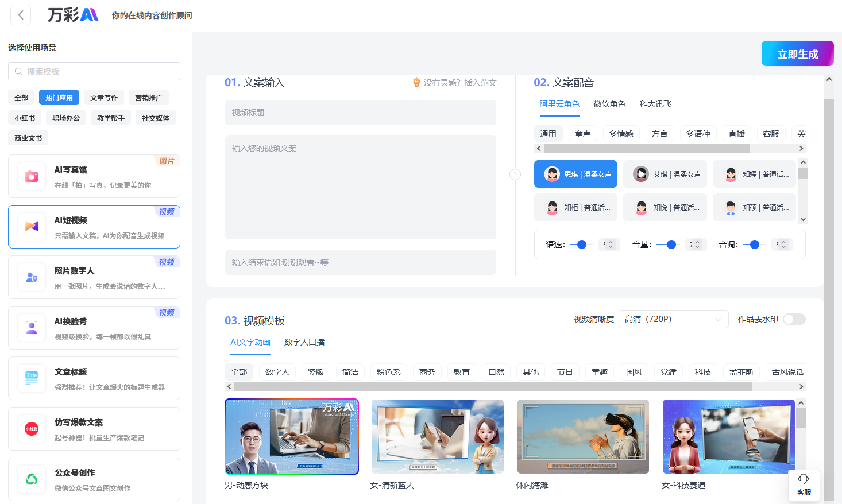
Task: Adjust the 语速 stepper
Action: click(x=609, y=245)
